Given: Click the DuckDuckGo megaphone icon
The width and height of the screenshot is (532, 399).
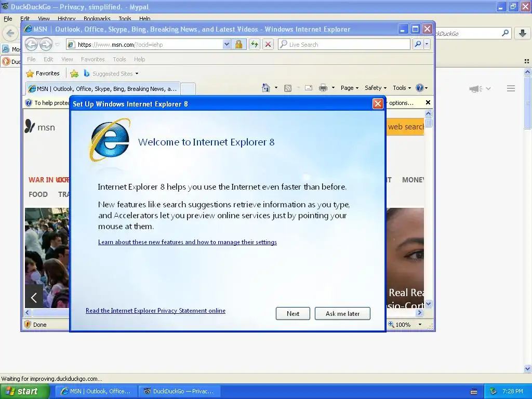Looking at the screenshot, I should 476,89.
